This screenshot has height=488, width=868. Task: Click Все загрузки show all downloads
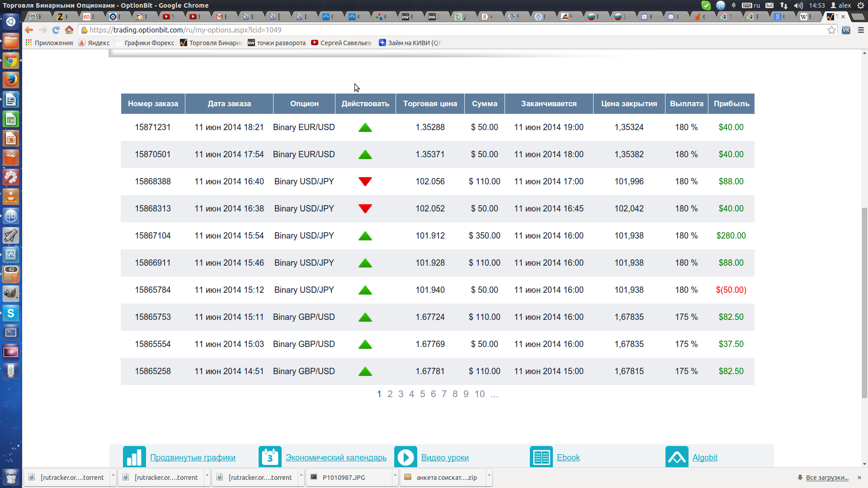click(x=827, y=478)
